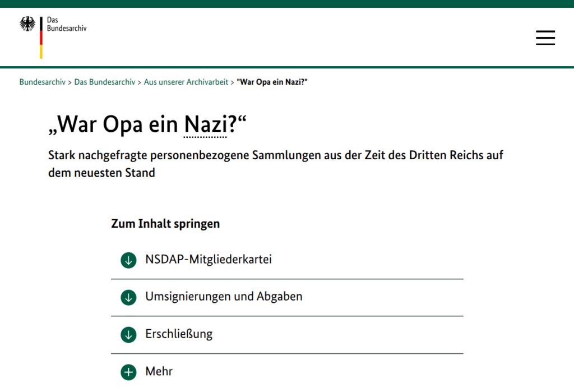Screen dimensions: 574x392
Task: Click the dotted-underlined word "Nazi" in the heading
Action: pos(205,124)
